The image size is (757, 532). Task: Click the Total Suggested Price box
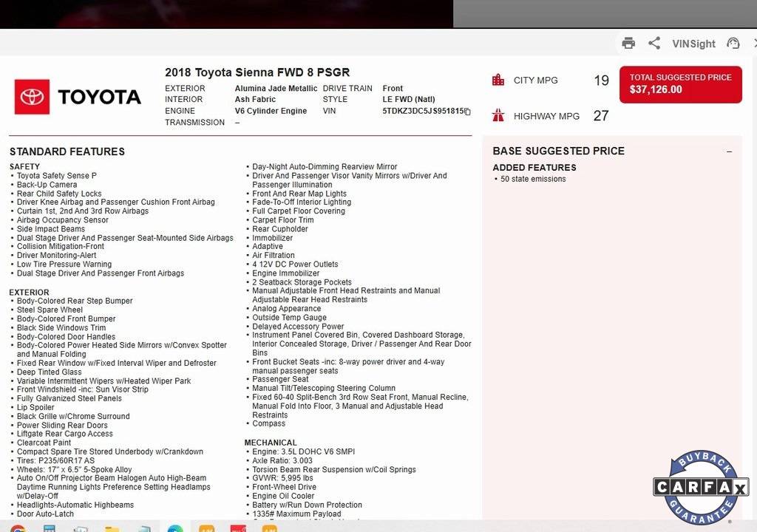click(x=680, y=84)
